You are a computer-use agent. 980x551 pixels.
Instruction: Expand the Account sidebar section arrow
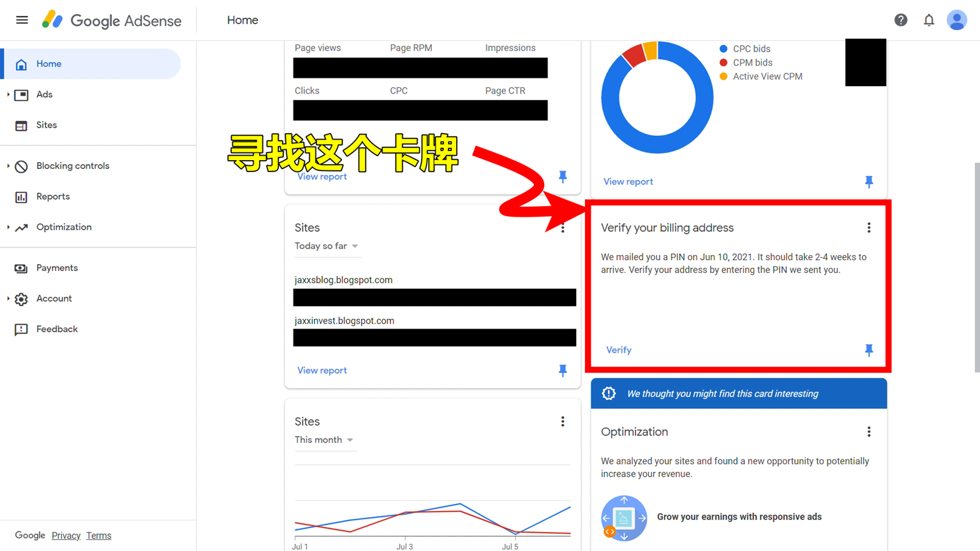point(8,298)
